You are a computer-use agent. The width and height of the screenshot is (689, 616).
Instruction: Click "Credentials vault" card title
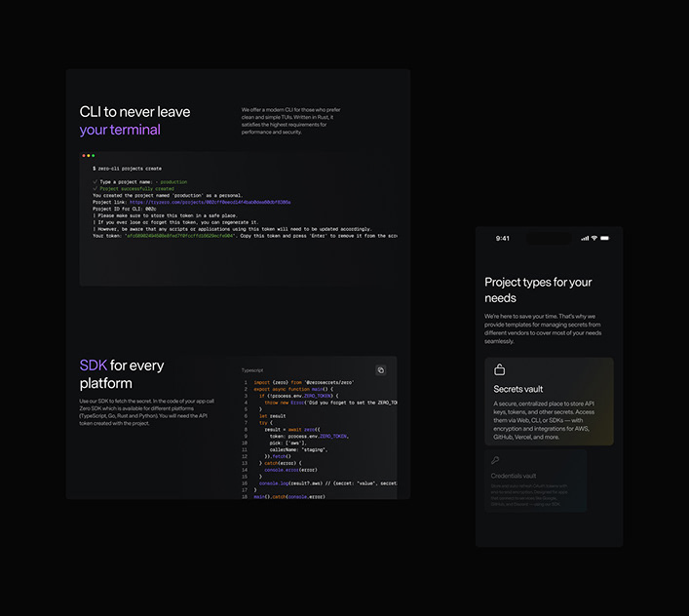(514, 476)
